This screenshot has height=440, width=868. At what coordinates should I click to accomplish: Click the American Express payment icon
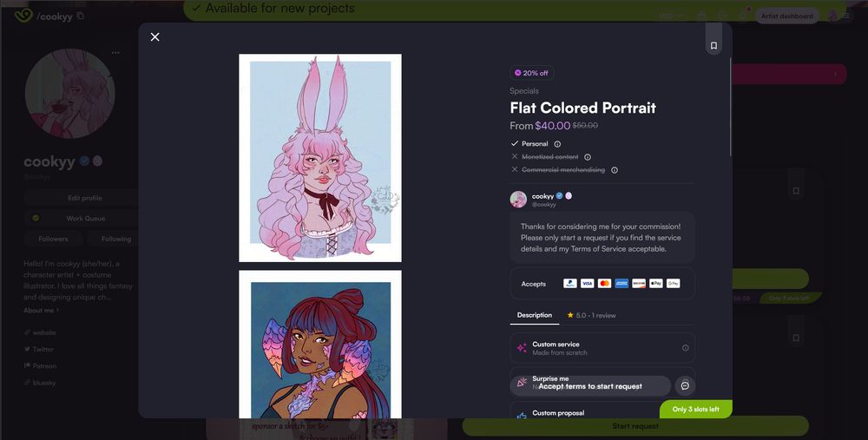pos(621,284)
